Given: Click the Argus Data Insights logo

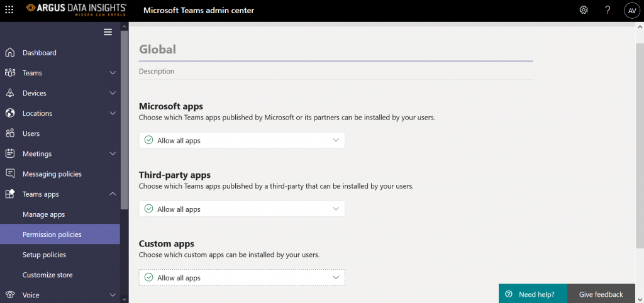Looking at the screenshot, I should (x=76, y=10).
